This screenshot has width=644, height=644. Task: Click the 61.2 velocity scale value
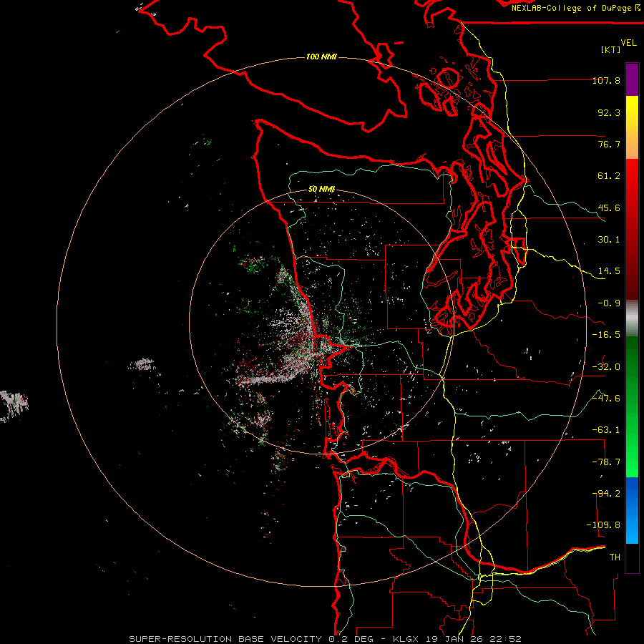(609, 176)
